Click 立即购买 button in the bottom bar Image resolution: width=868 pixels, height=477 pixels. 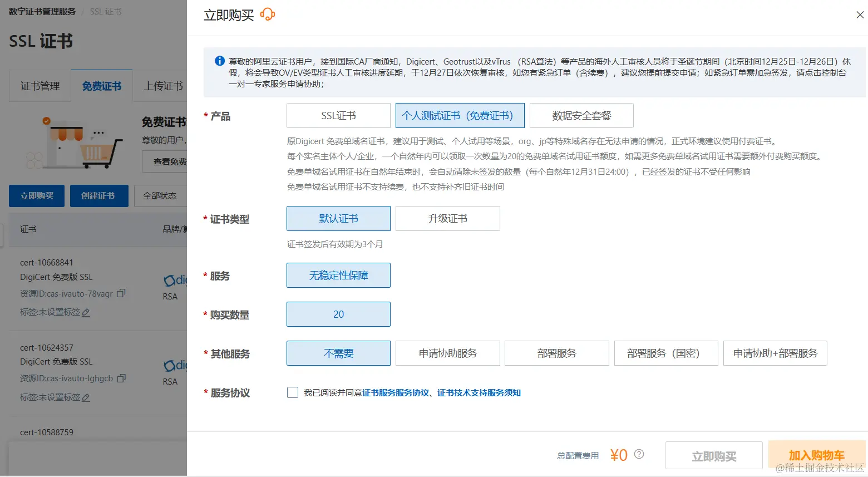click(714, 456)
